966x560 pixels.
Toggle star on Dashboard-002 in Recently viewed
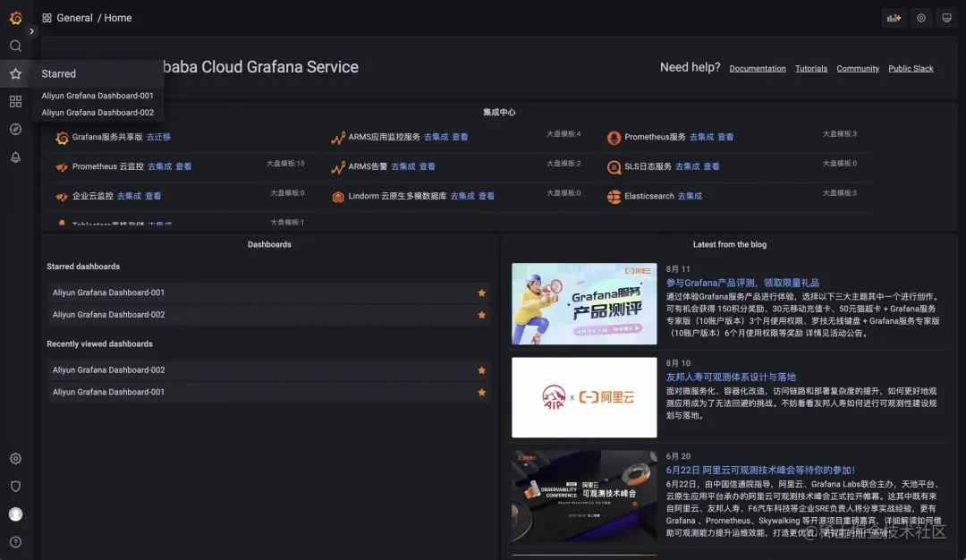coord(482,370)
